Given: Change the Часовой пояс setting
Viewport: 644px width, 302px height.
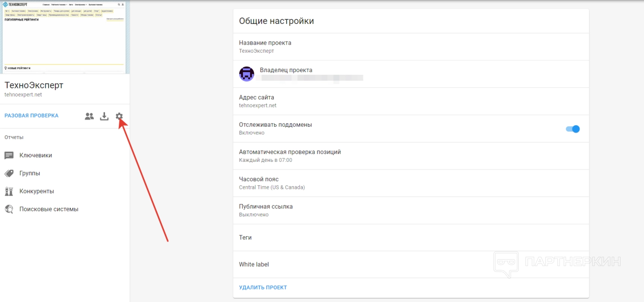Looking at the screenshot, I should coord(411,183).
